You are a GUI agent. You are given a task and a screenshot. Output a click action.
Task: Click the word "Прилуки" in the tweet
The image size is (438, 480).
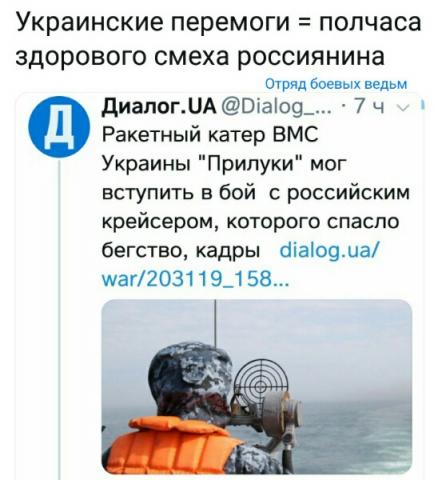coord(253,164)
